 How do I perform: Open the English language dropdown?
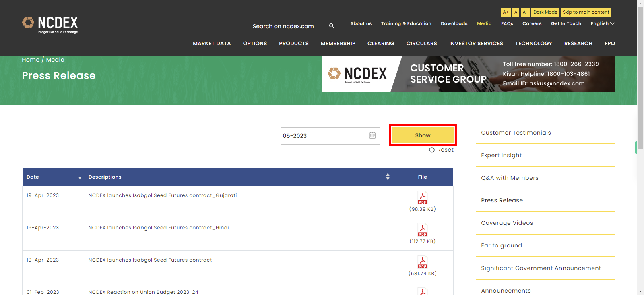click(x=603, y=23)
